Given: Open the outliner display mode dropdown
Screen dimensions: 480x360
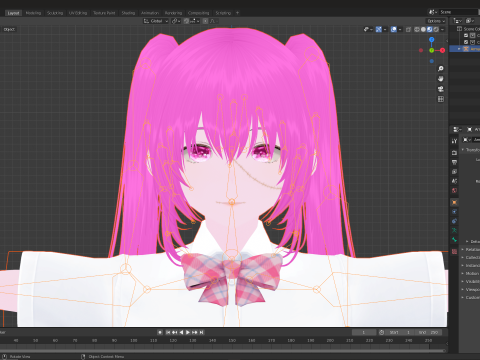Looking at the screenshot, I should click(457, 21).
